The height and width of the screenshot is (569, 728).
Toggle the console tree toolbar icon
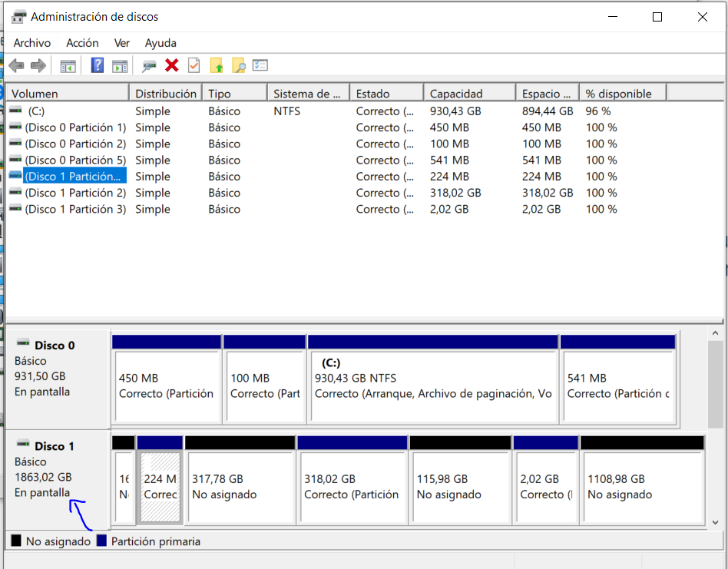click(68, 66)
